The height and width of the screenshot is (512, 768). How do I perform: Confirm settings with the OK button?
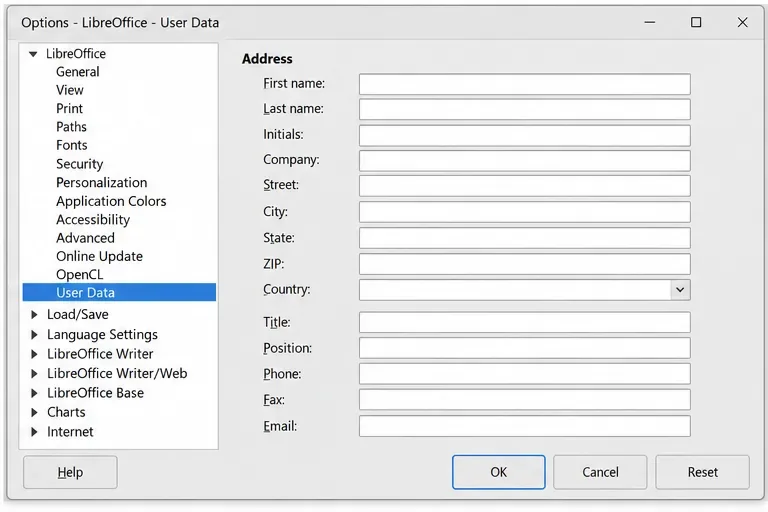(499, 472)
